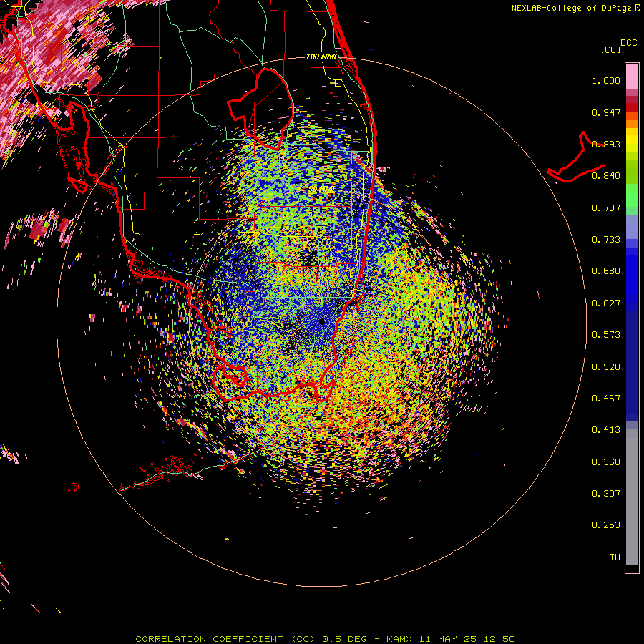Image resolution: width=644 pixels, height=644 pixels.
Task: Select the 0.893 scale value
Action: click(606, 144)
